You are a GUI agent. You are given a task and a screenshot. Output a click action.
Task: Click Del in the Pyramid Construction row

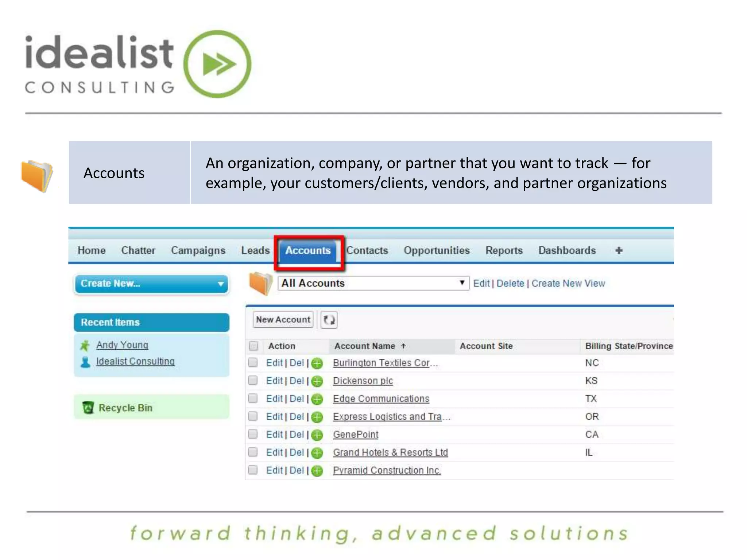click(297, 470)
